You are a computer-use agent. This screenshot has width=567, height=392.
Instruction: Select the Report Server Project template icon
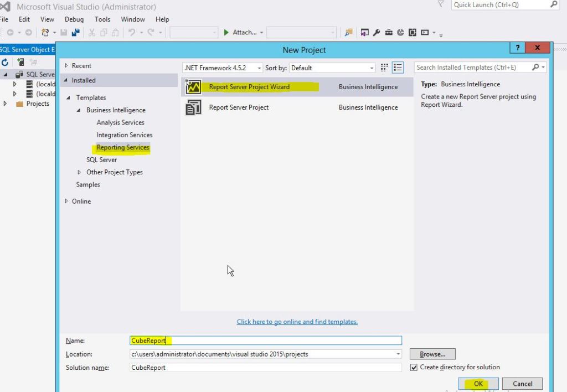click(193, 107)
